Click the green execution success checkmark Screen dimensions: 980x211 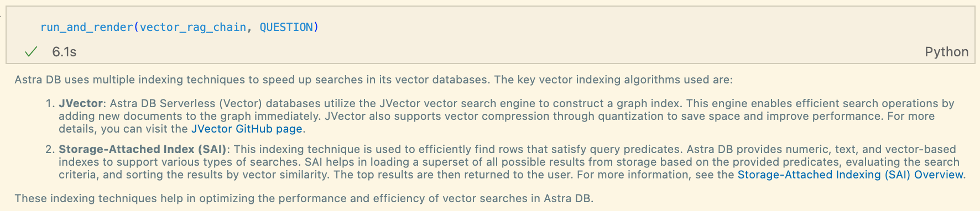[x=31, y=52]
